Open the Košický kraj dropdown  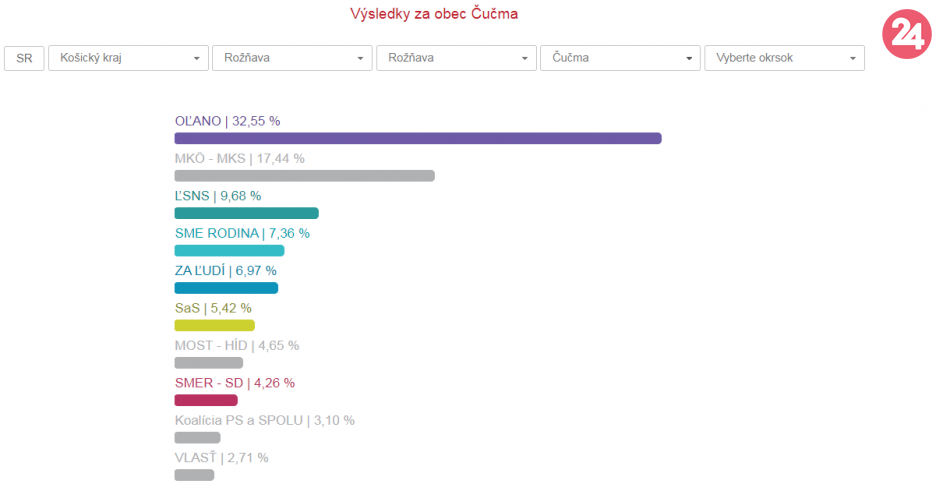point(128,58)
